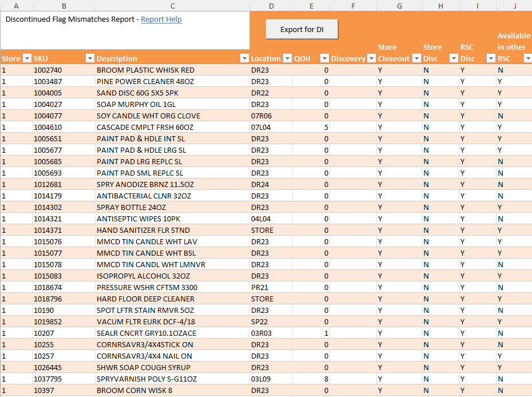Select cell MMCD TIN CANDLE WHT BSL
Image resolution: width=532 pixels, height=397 pixels.
tap(172, 253)
